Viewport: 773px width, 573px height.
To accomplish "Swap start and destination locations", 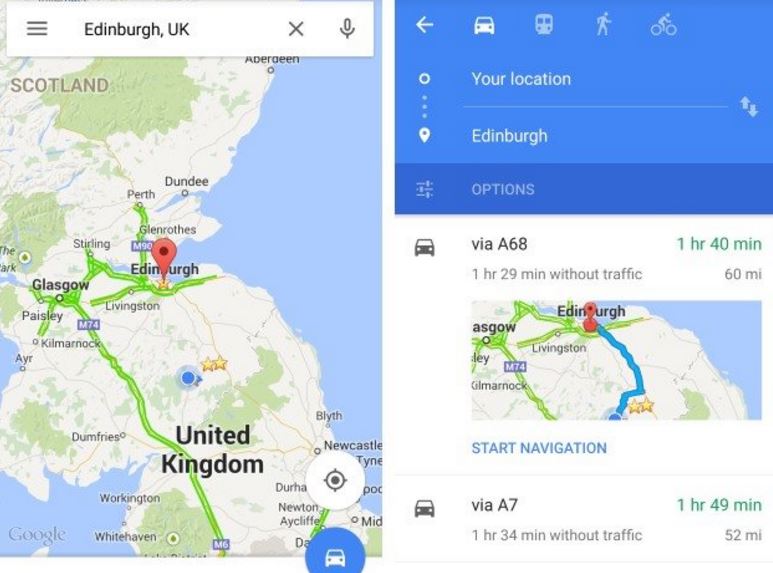I will [x=748, y=107].
